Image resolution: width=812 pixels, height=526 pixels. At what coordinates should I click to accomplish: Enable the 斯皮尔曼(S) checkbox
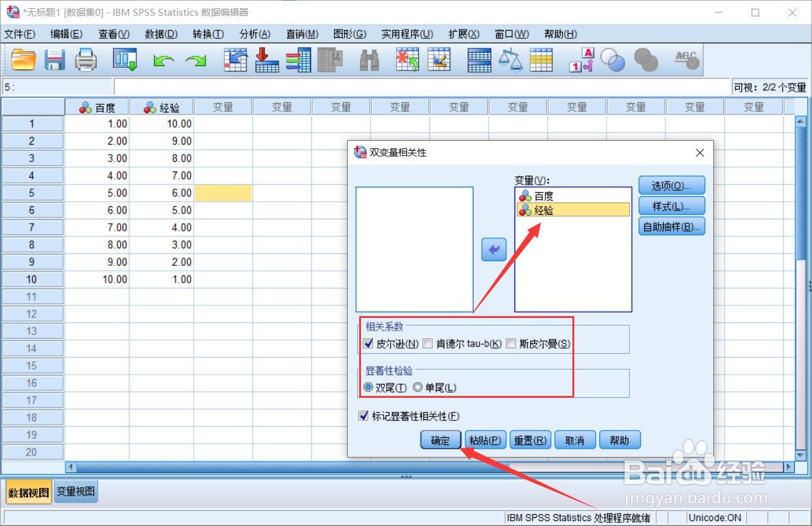(511, 344)
